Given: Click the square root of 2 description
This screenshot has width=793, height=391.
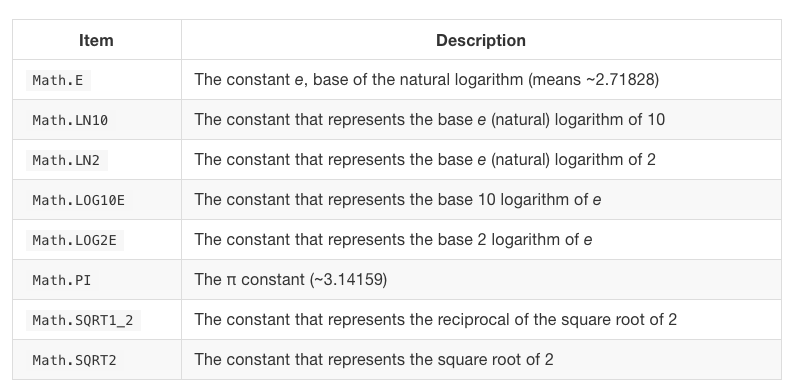Looking at the screenshot, I should (x=374, y=359).
